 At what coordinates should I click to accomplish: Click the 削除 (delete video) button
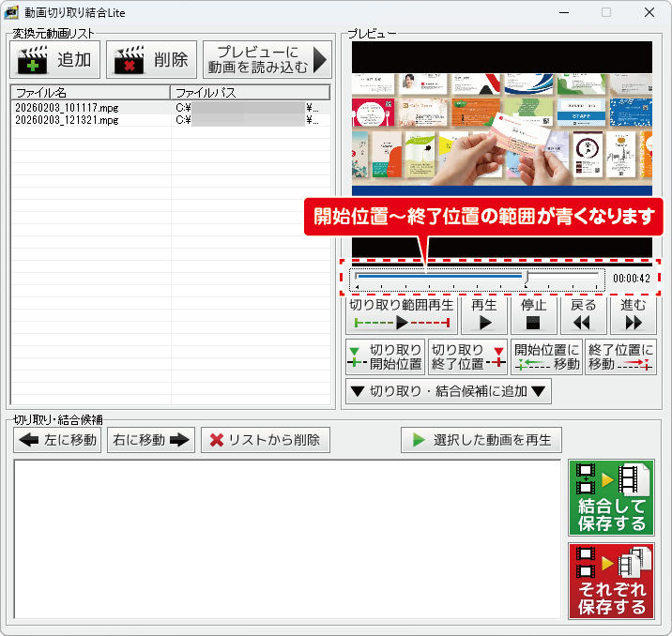click(152, 60)
